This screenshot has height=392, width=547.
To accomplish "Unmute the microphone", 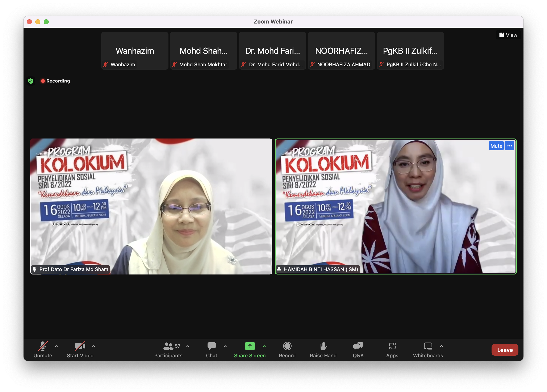I will (x=43, y=346).
